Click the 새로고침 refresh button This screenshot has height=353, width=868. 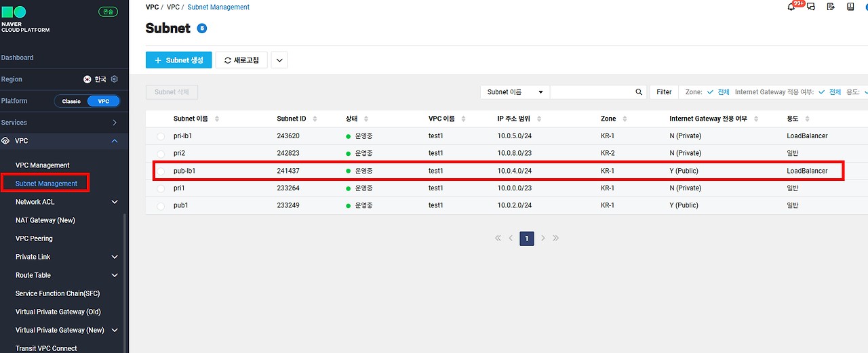241,60
